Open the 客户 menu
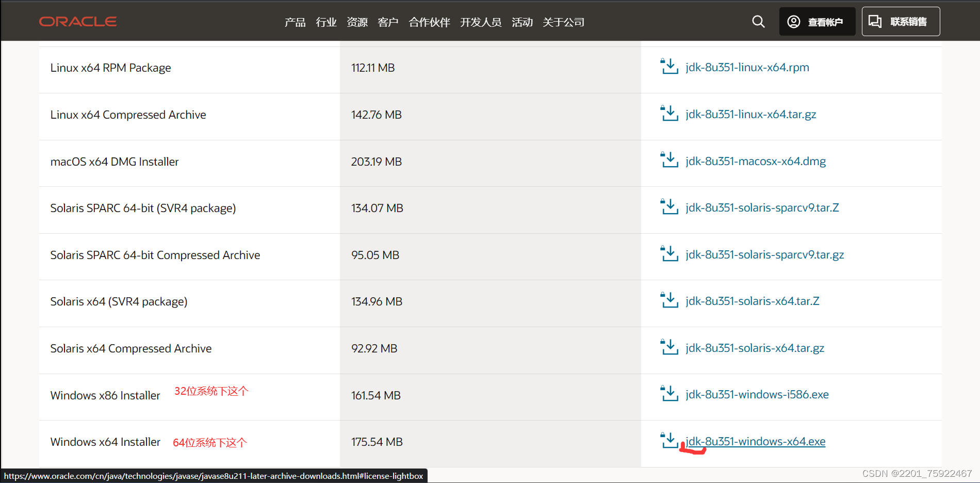Image resolution: width=980 pixels, height=483 pixels. click(x=388, y=22)
